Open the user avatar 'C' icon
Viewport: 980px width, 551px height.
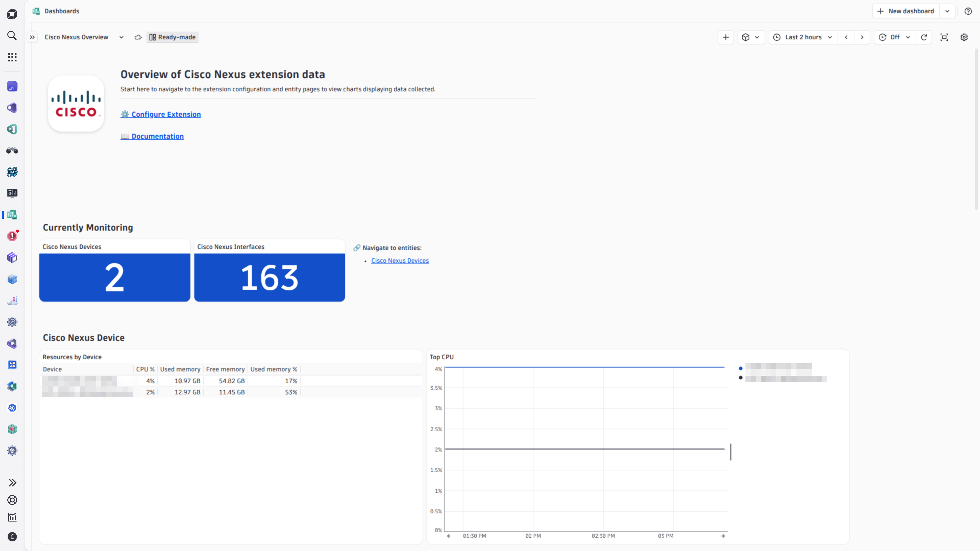point(12,537)
